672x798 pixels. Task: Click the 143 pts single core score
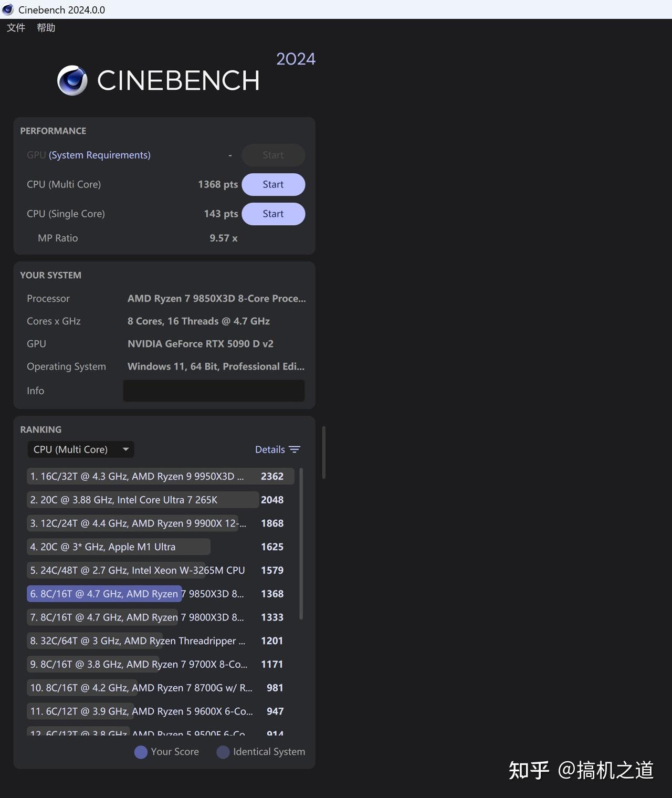click(x=221, y=214)
